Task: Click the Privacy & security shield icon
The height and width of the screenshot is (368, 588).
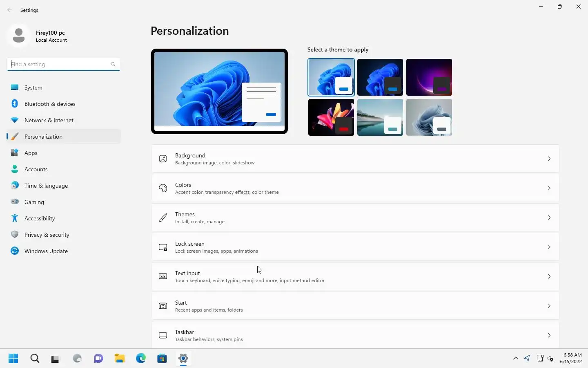Action: click(15, 235)
